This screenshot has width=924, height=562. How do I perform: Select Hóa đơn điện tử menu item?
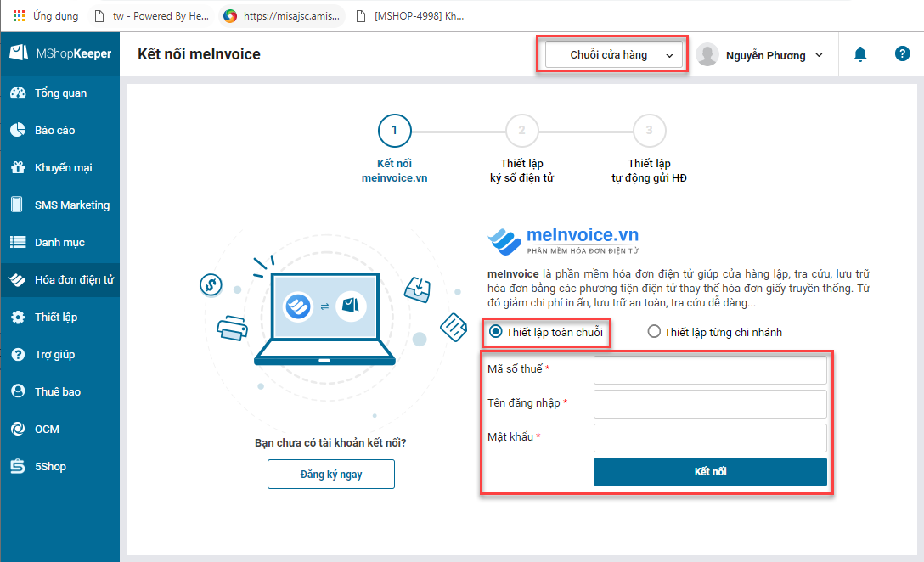[60, 280]
